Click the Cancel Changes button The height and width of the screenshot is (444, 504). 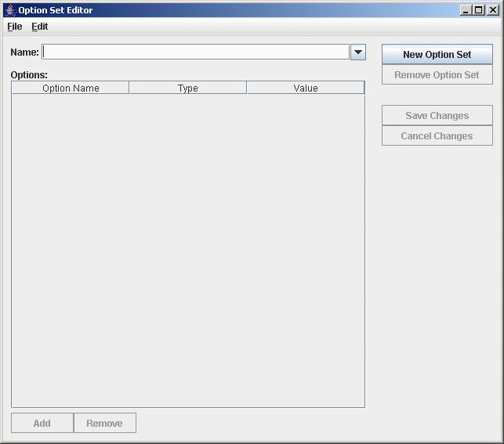coord(437,135)
